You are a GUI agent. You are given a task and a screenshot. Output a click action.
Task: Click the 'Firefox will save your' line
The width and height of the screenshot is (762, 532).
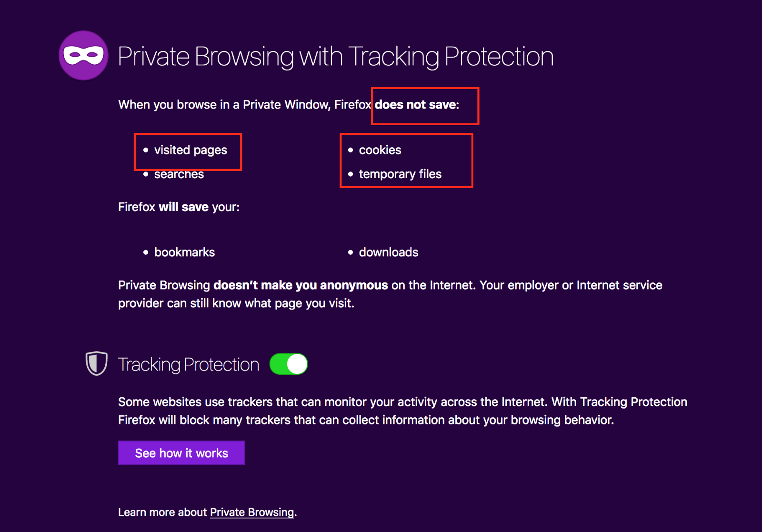179,207
